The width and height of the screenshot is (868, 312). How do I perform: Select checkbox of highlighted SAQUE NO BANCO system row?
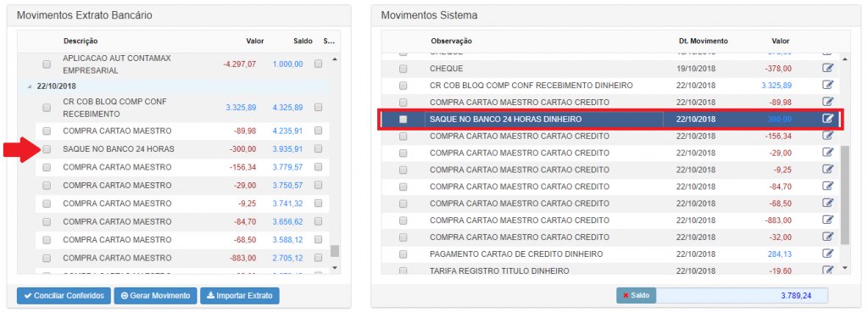pos(403,119)
